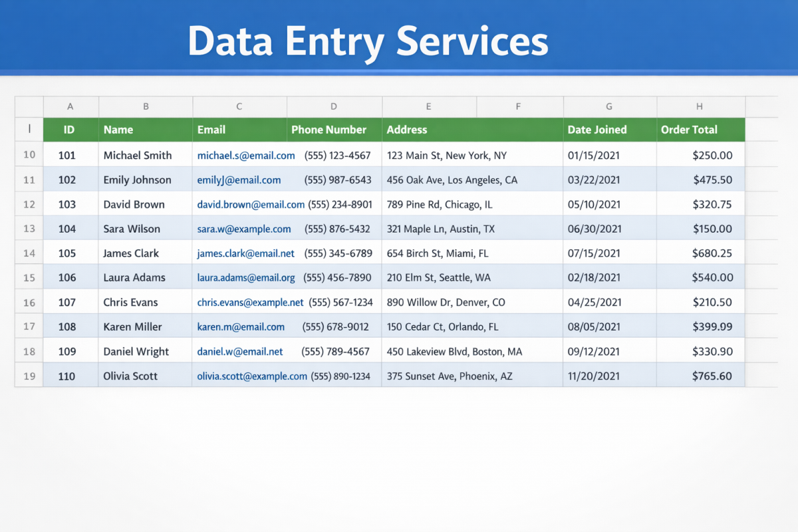Click laura.adams@email.org email address
This screenshot has height=532, width=798.
(246, 278)
